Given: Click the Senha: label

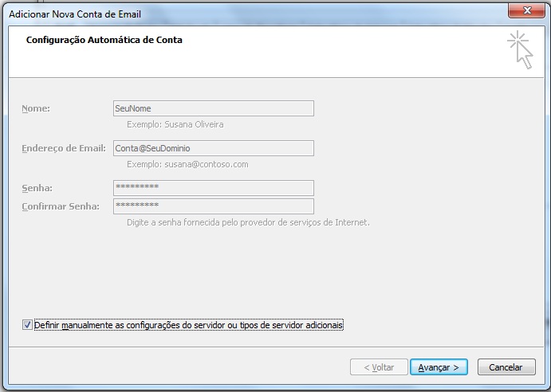Looking at the screenshot, I should coord(37,188).
